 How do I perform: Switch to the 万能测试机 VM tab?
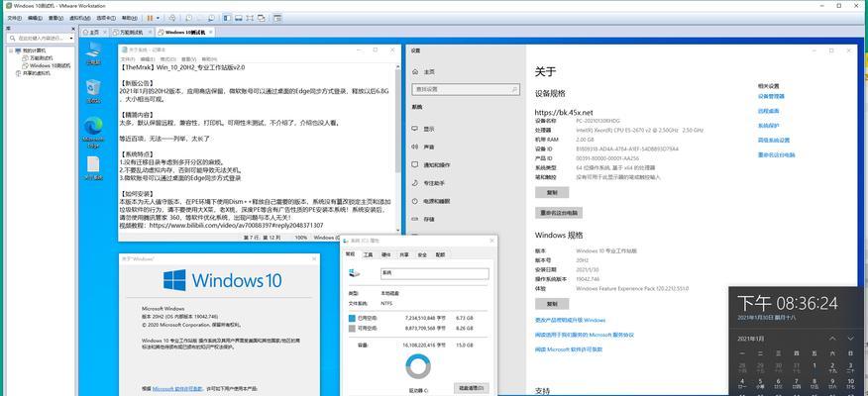(131, 32)
